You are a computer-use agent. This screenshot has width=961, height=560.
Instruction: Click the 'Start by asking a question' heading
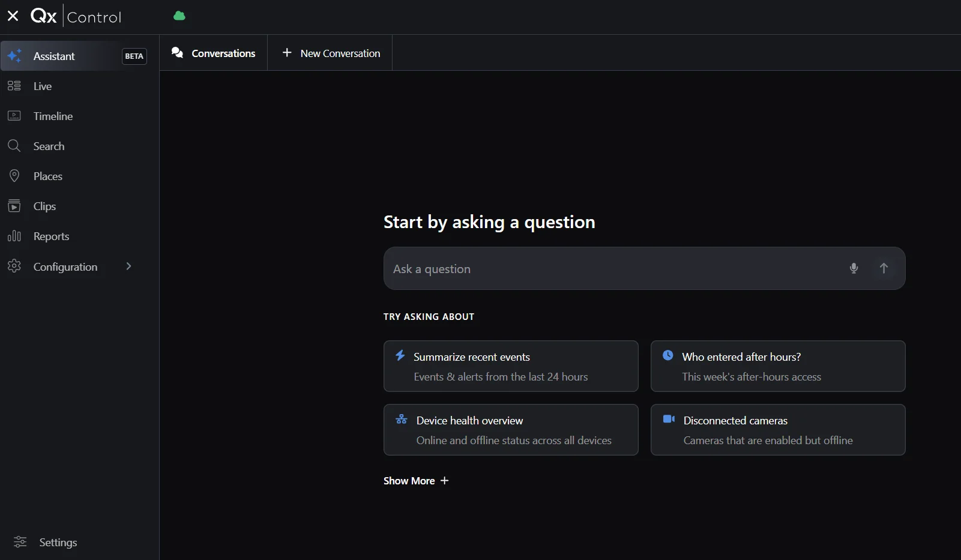tap(489, 222)
